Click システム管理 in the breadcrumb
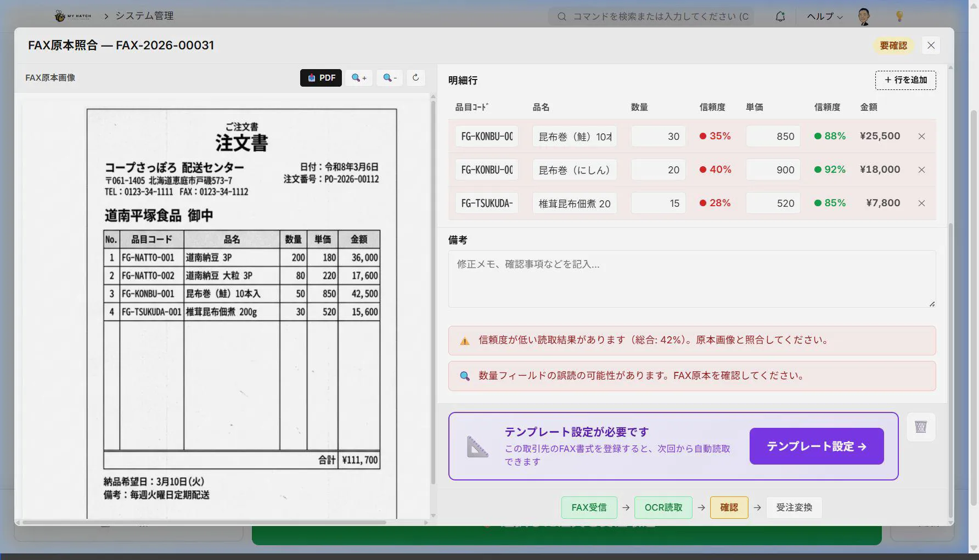Viewport: 979px width, 560px height. (x=144, y=16)
